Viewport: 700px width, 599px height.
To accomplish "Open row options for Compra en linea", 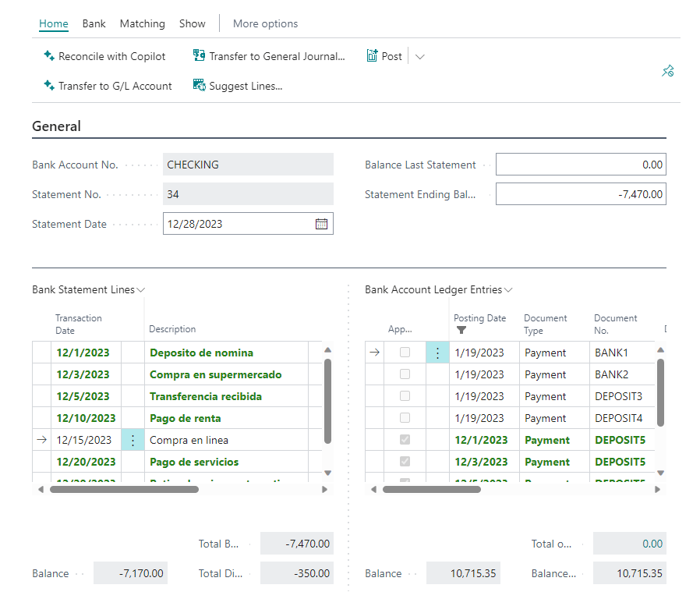I will click(x=133, y=440).
